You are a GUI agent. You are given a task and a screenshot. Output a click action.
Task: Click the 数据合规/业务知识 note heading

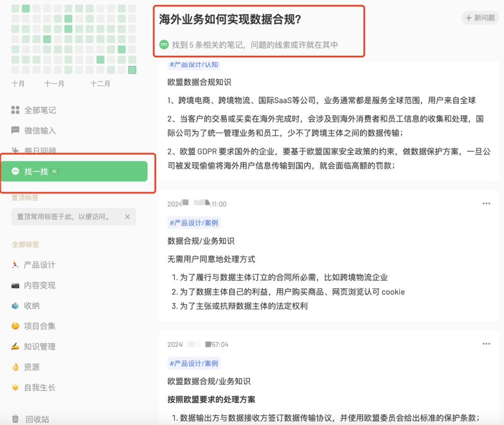(x=201, y=241)
